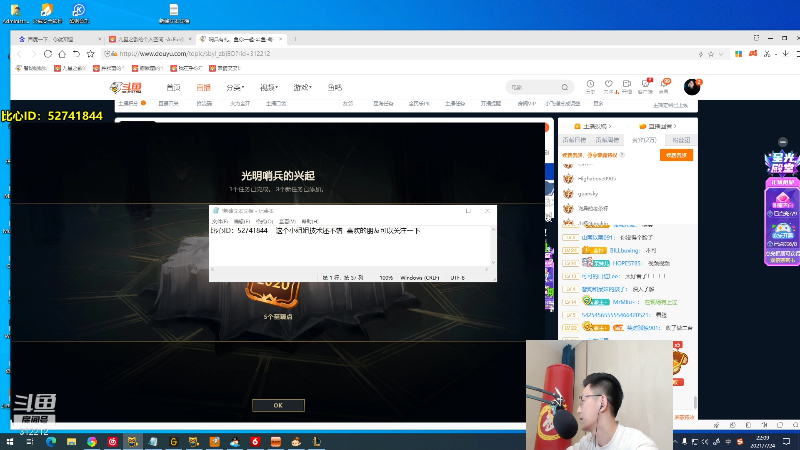Screen dimensions: 800x450
Task: Select the 粉丝团 tab in the ranking panel
Action: pos(681,140)
